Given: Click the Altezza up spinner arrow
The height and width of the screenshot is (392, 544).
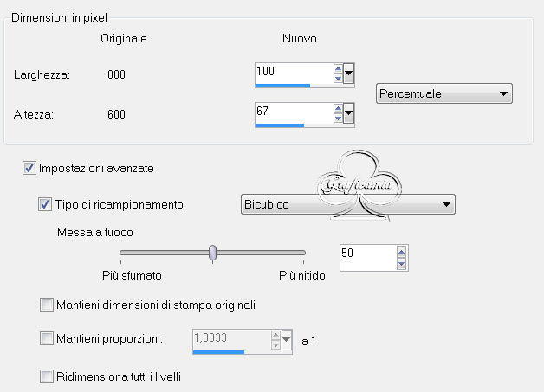Looking at the screenshot, I should [338, 108].
